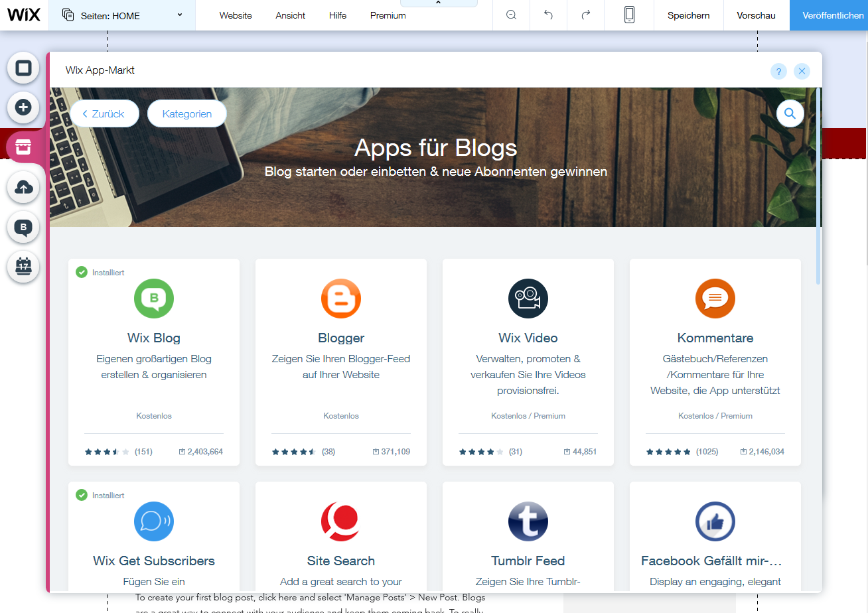
Task: Click the App Market store icon in sidebar
Action: [x=23, y=147]
